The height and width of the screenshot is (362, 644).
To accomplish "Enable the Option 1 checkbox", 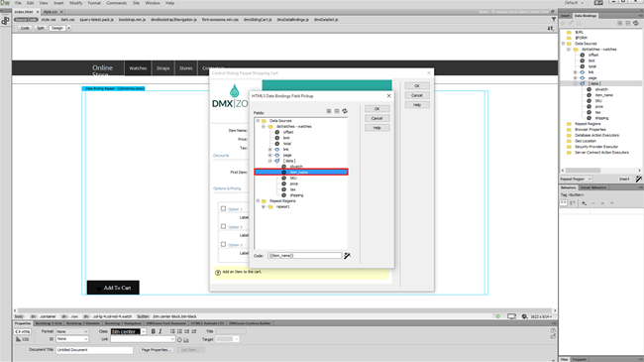I will click(224, 208).
